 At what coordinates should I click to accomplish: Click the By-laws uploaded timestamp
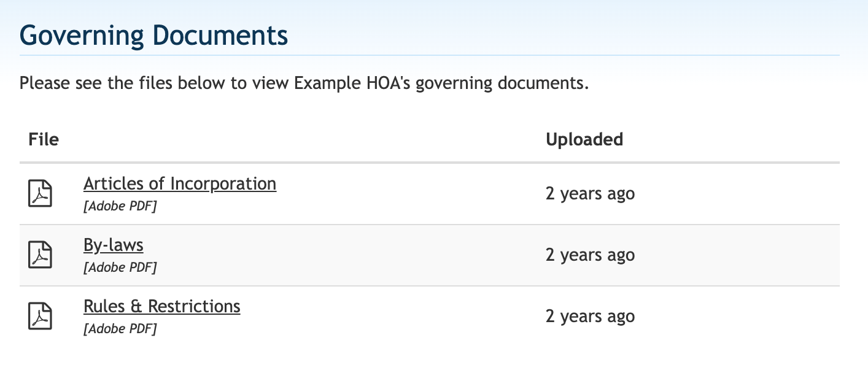click(x=591, y=255)
